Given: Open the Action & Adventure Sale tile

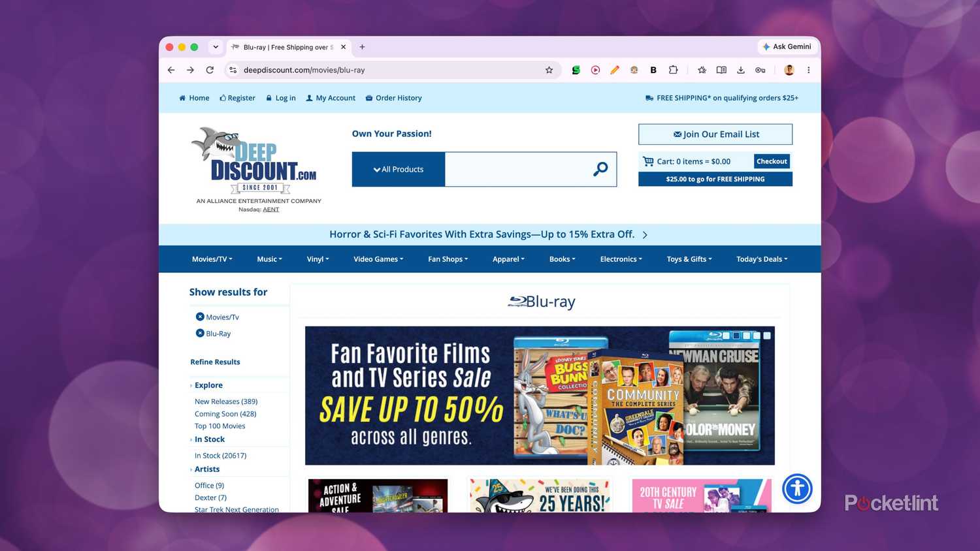Looking at the screenshot, I should pyautogui.click(x=378, y=496).
